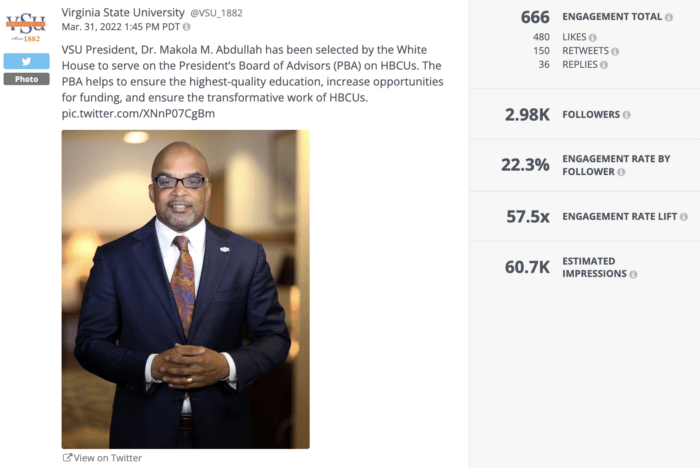Open the Followers info icon
The image size is (700, 468).
(x=626, y=115)
